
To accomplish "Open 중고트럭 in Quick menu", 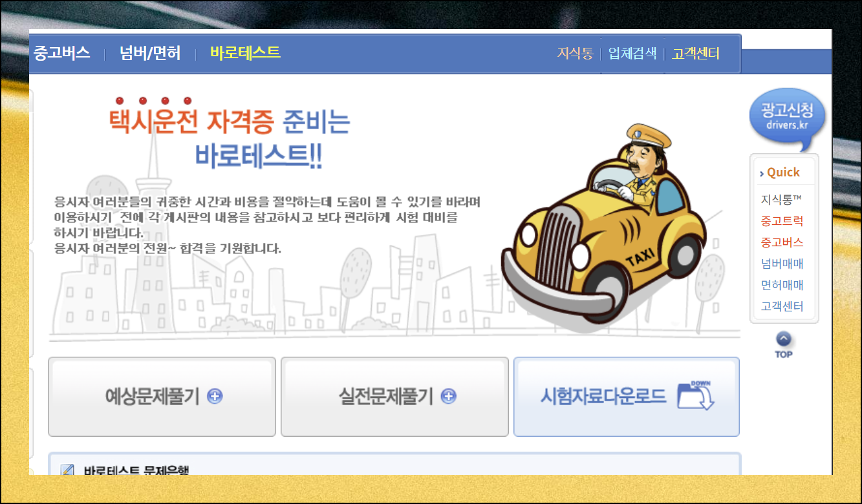I will 782,221.
